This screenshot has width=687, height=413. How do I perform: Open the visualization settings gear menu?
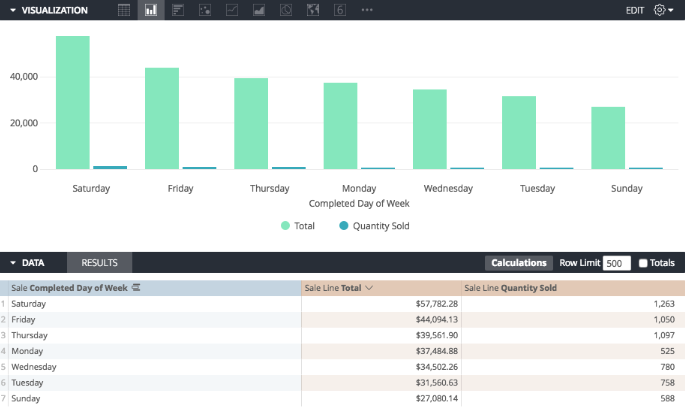click(663, 10)
